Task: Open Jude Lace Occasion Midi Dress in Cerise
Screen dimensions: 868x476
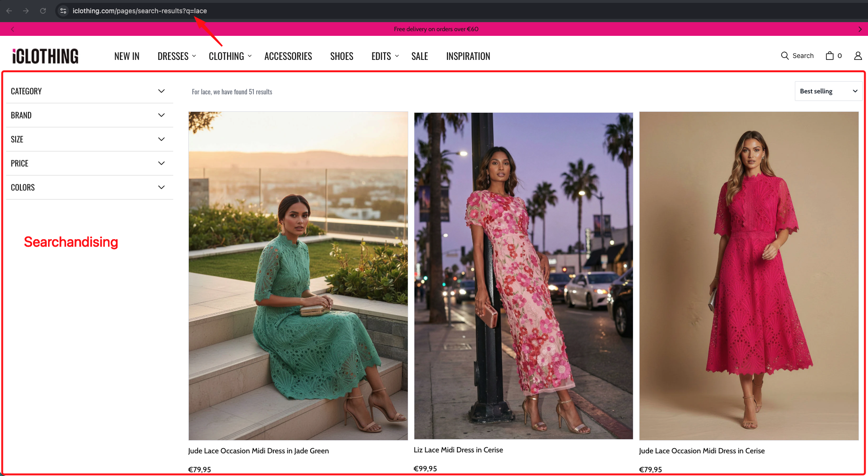Action: click(x=702, y=451)
